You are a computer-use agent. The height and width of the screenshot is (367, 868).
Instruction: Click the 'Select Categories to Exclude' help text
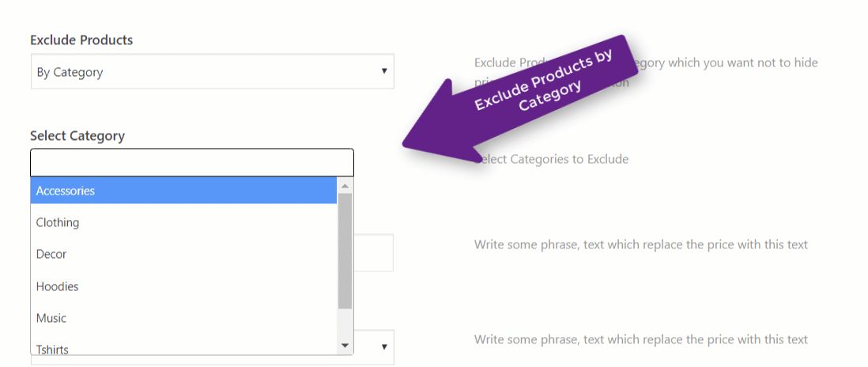(553, 159)
